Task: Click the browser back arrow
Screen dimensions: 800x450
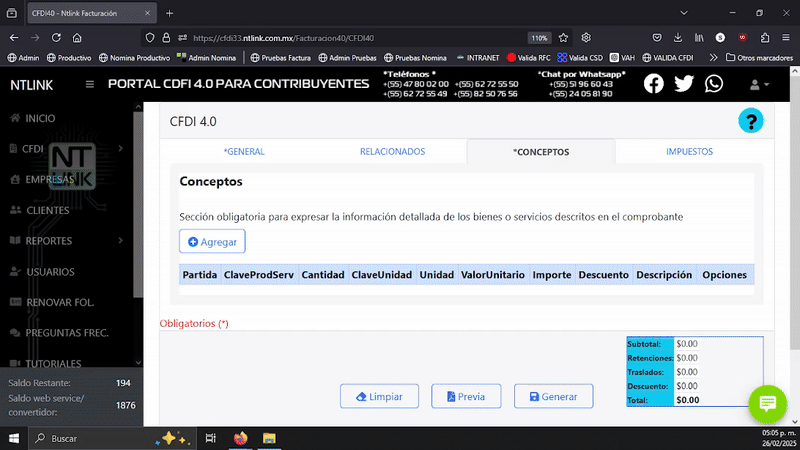Action: point(14,38)
